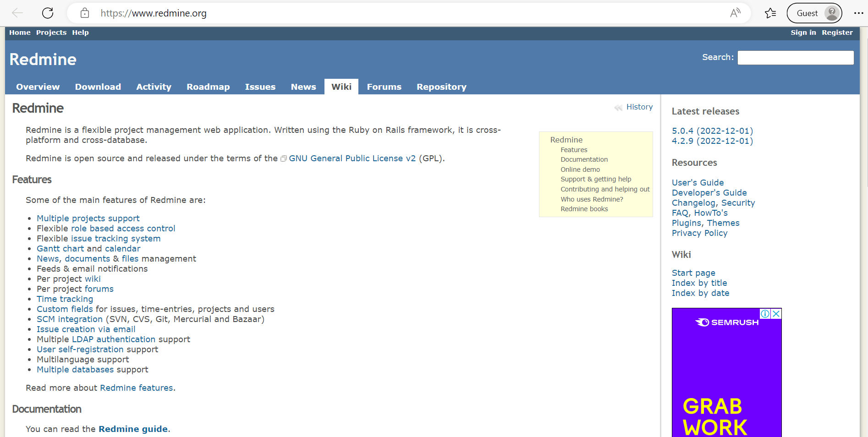Open release 5.0.4 (2022-12-01) link
The image size is (868, 437).
(712, 131)
